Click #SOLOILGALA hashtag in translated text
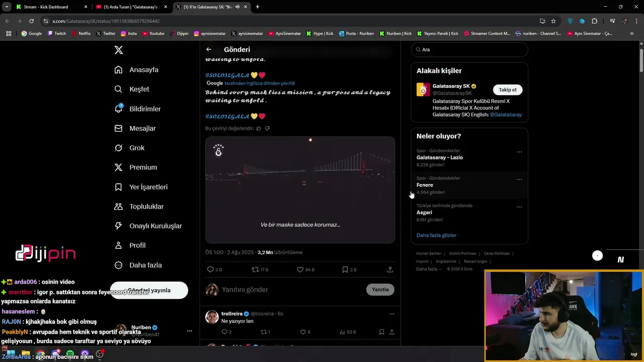This screenshot has width=644, height=362. coord(227,116)
